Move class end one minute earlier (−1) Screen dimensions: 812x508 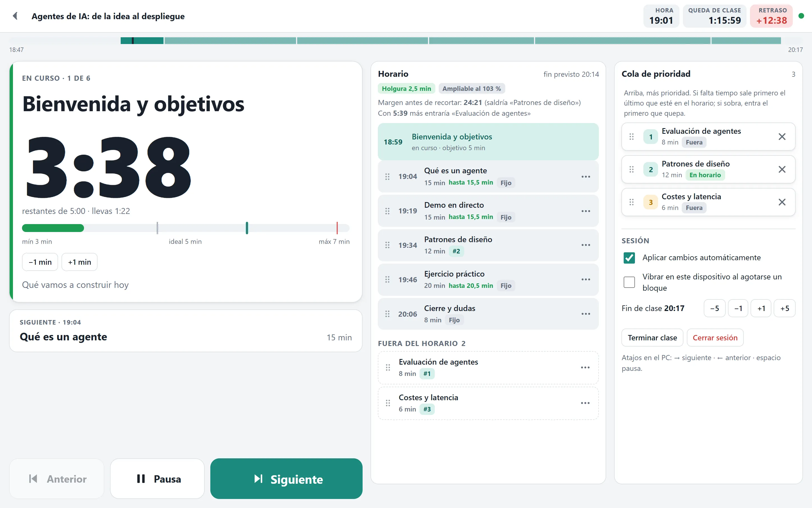pos(738,308)
